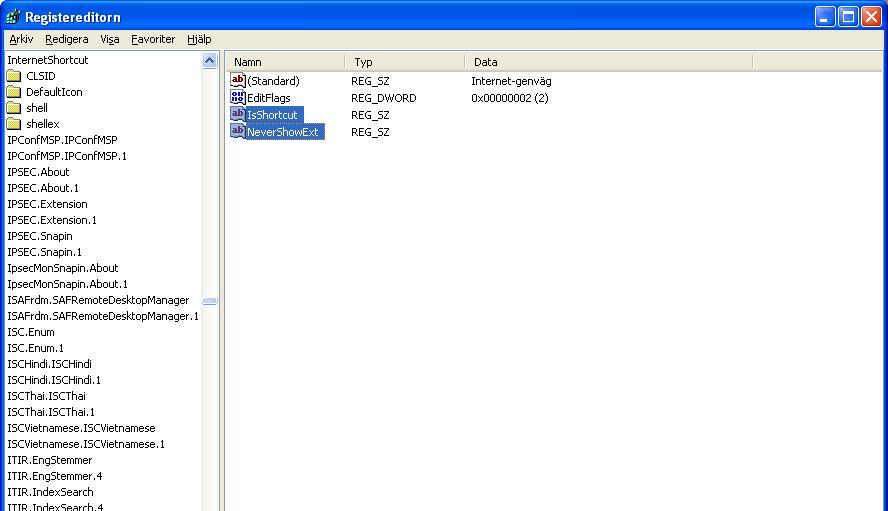Viewport: 888px width, 511px height.
Task: Select the InternetShortcut key
Action: coord(48,60)
